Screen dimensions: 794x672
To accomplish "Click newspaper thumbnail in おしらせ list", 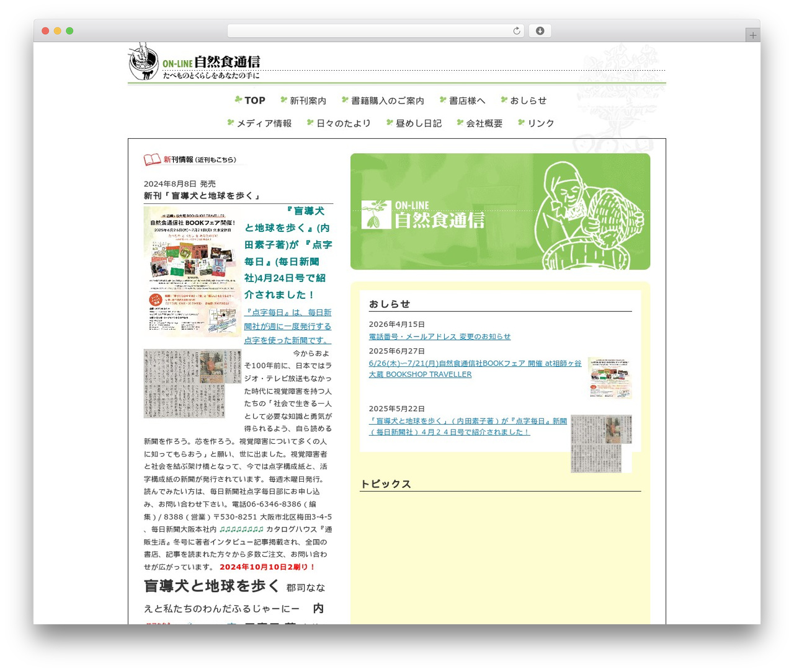I will pyautogui.click(x=601, y=443).
